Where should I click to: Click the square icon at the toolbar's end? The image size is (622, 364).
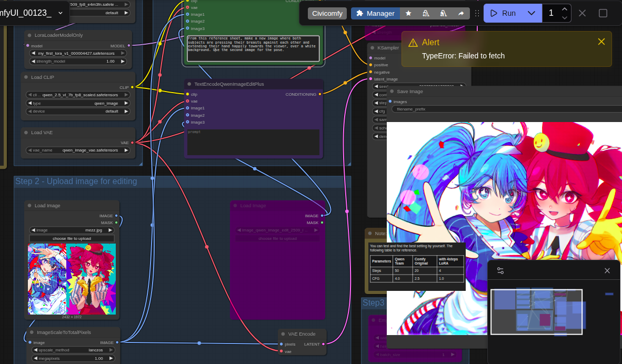(x=603, y=13)
